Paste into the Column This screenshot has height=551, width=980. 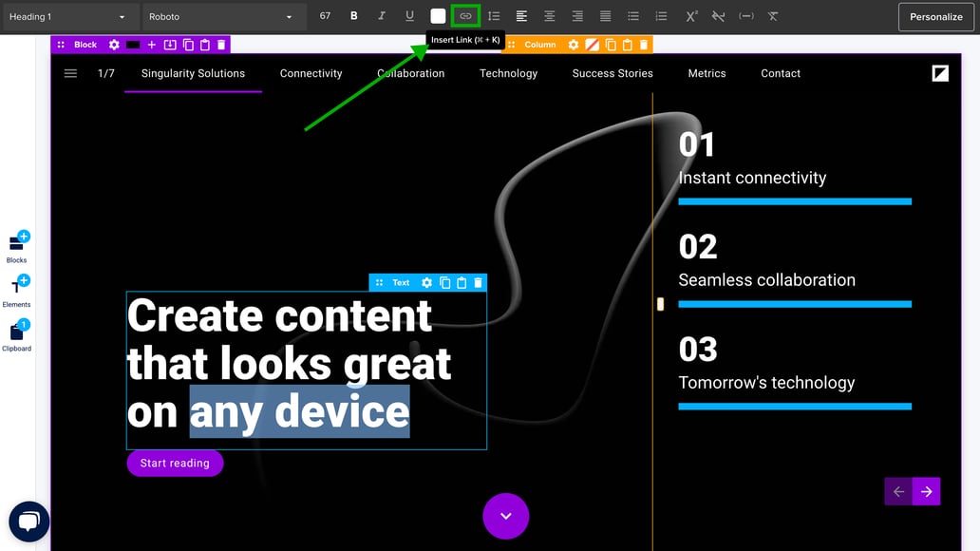(628, 45)
